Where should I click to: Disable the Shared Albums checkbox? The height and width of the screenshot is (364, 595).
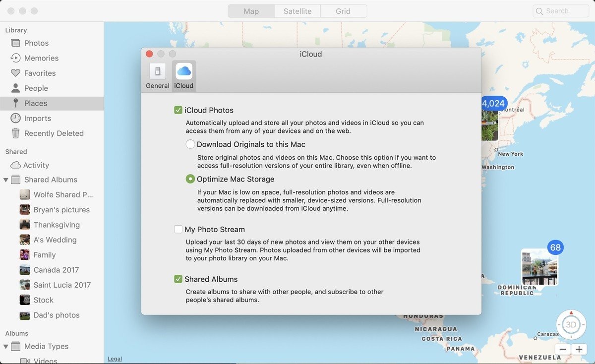pyautogui.click(x=178, y=279)
